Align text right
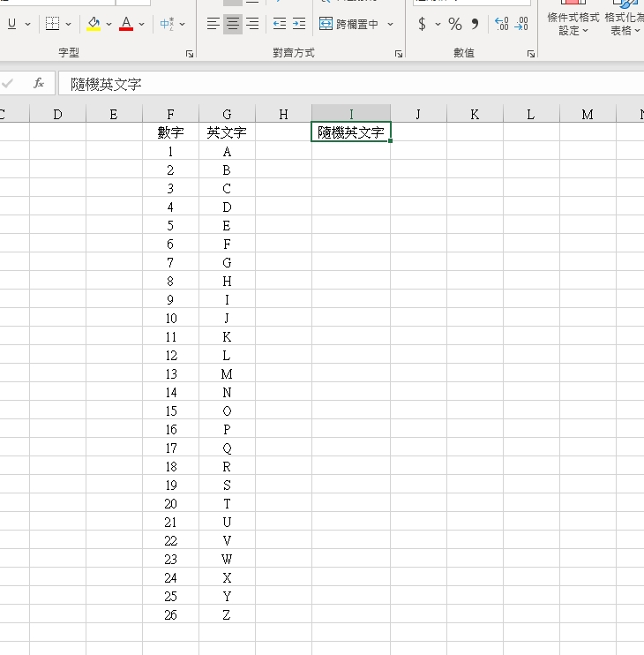The height and width of the screenshot is (655, 644). point(252,24)
